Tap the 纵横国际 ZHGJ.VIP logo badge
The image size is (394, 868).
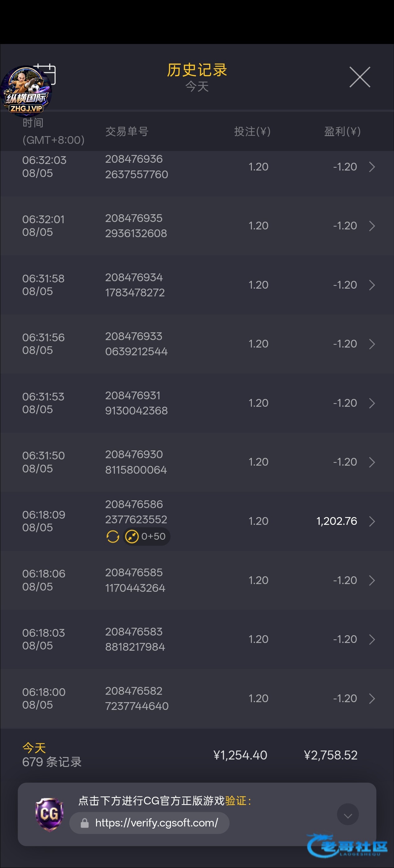(x=26, y=91)
